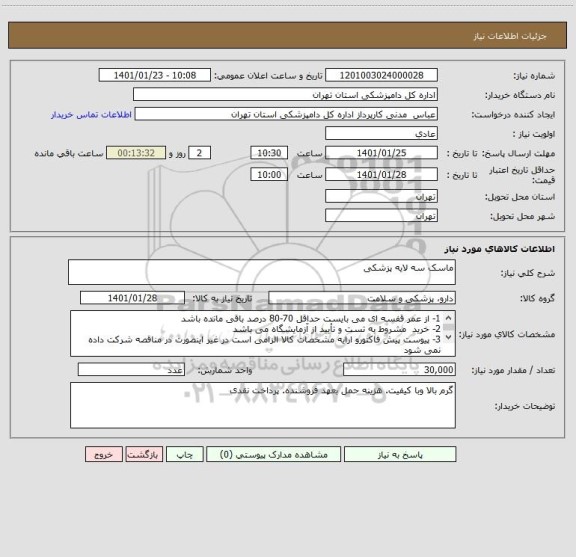Click label 'تعداد / مقدار مورد نیاز'
The height and width of the screenshot is (557, 576).
tap(513, 370)
